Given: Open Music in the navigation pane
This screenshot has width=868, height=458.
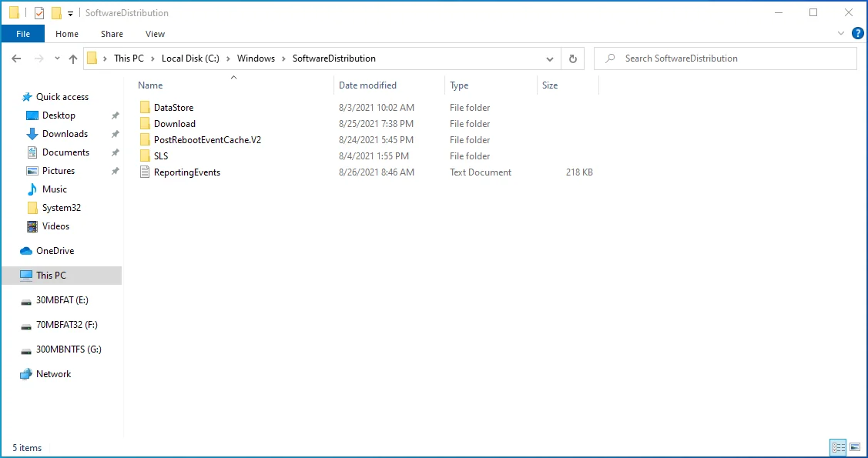Looking at the screenshot, I should [x=54, y=189].
